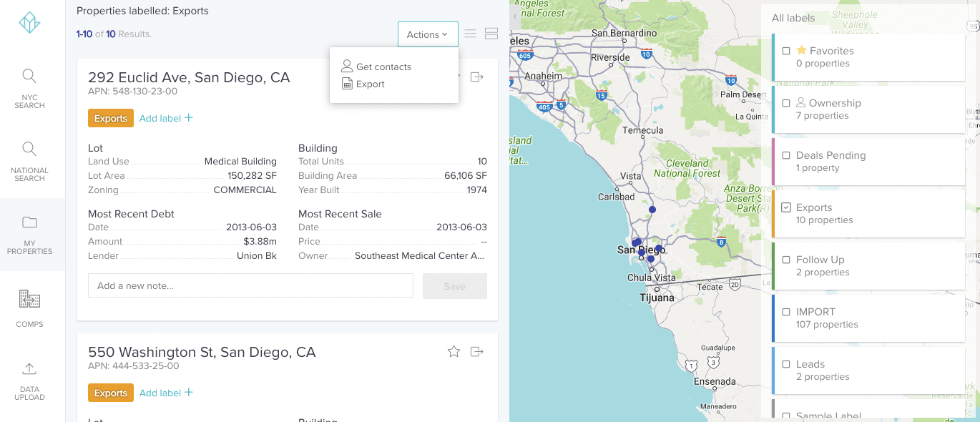Focus the Add a new note field
980x422 pixels.
coord(250,285)
